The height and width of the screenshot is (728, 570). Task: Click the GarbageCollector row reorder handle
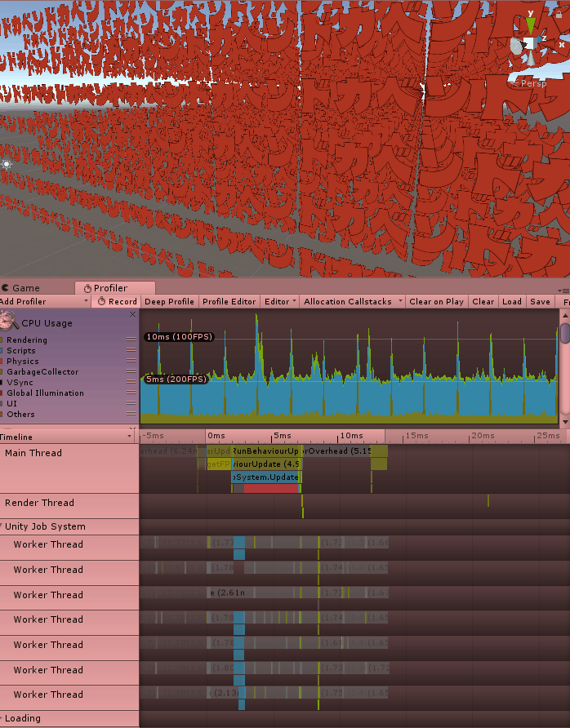click(131, 371)
